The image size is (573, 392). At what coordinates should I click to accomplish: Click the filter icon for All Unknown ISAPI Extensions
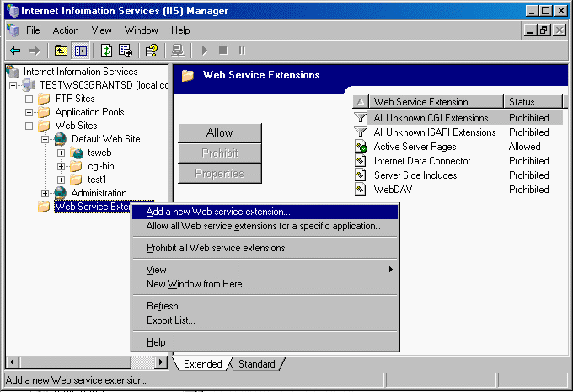click(x=361, y=132)
